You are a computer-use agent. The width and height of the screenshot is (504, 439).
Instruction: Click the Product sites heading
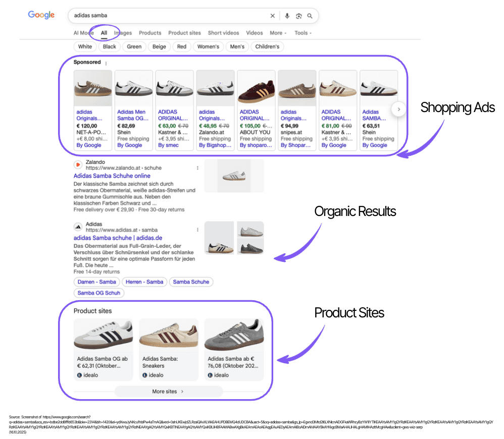tap(92, 311)
